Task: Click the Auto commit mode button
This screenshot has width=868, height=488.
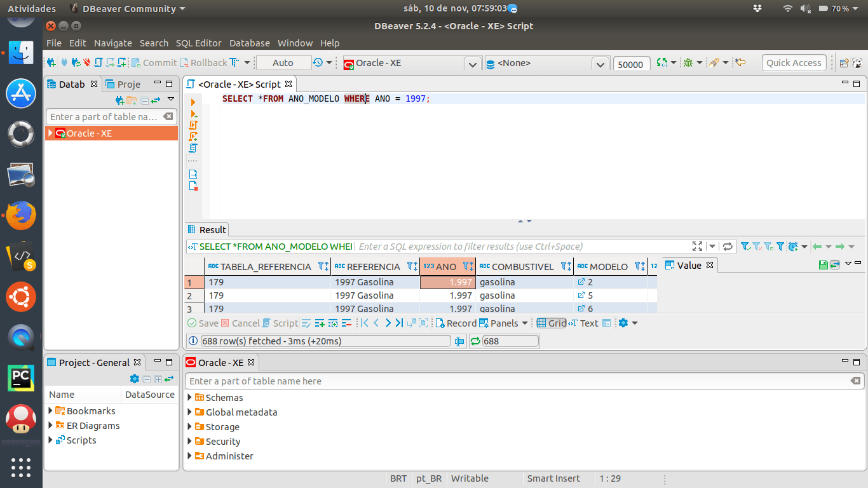Action: click(283, 63)
